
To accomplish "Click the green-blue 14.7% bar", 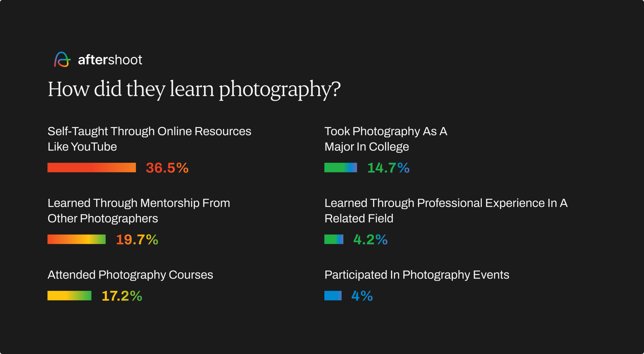I will (340, 168).
